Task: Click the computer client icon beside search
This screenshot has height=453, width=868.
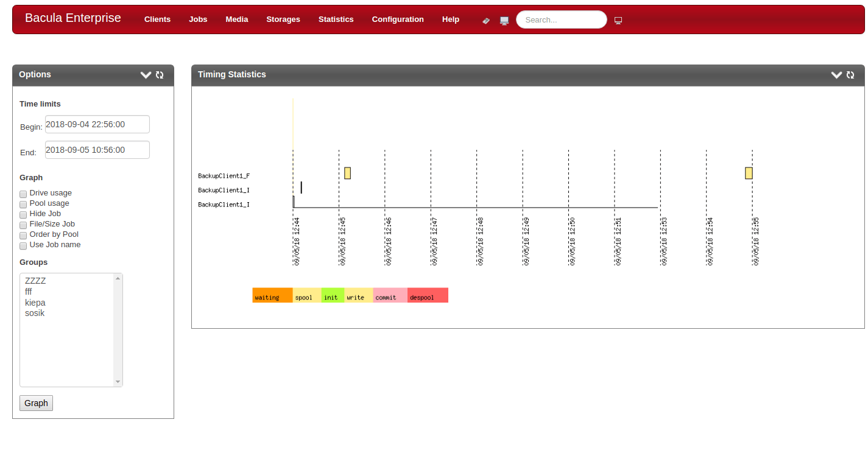Action: click(504, 20)
